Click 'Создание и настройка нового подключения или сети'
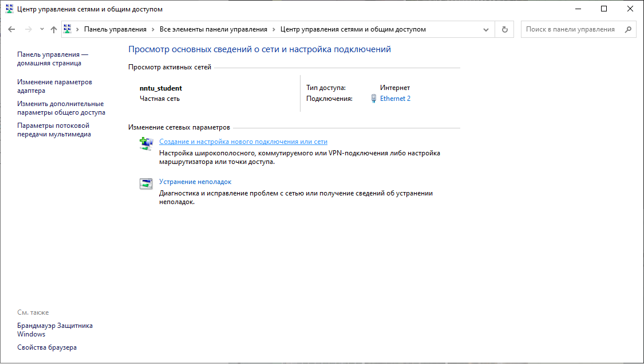The width and height of the screenshot is (644, 364). tap(243, 142)
